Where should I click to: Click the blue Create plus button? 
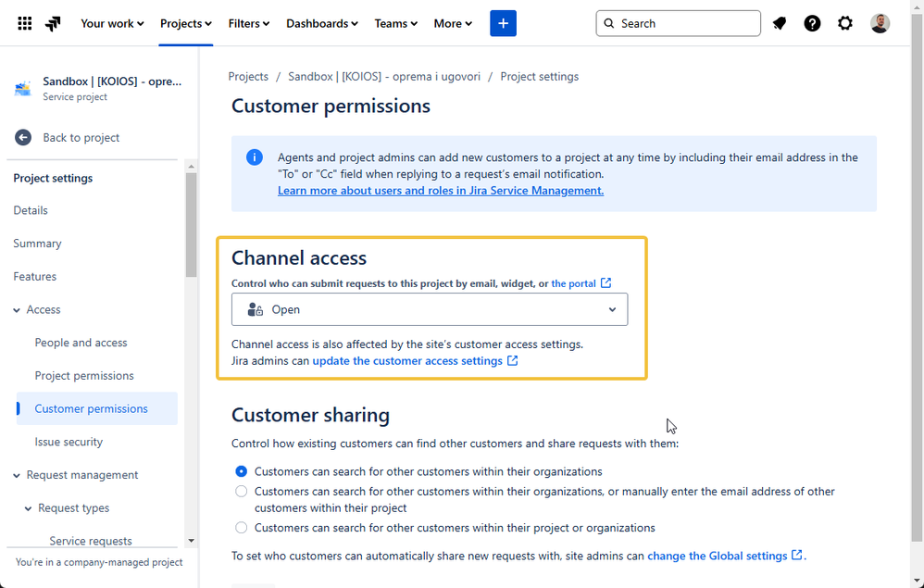pyautogui.click(x=503, y=23)
